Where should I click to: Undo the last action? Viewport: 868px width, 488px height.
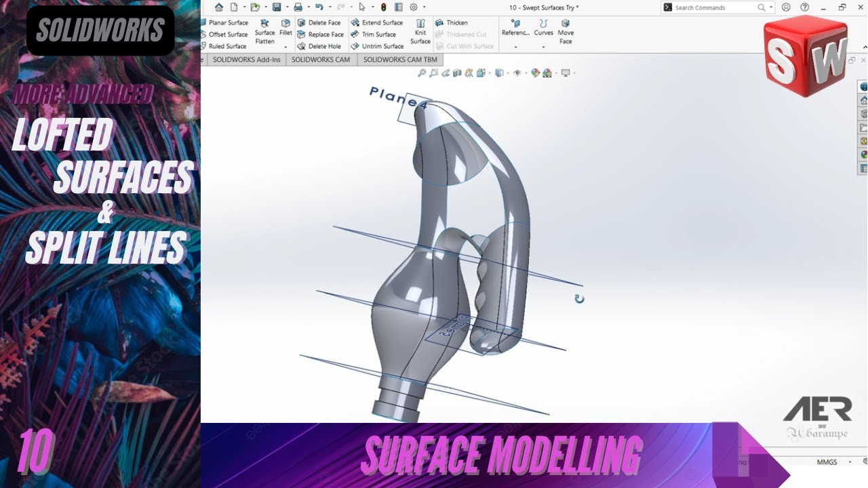pos(319,7)
